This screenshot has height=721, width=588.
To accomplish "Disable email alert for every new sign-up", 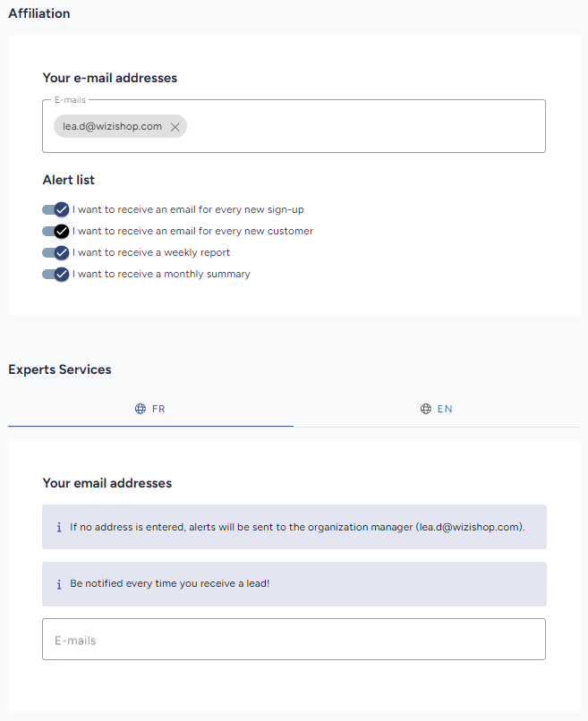I will 55,209.
